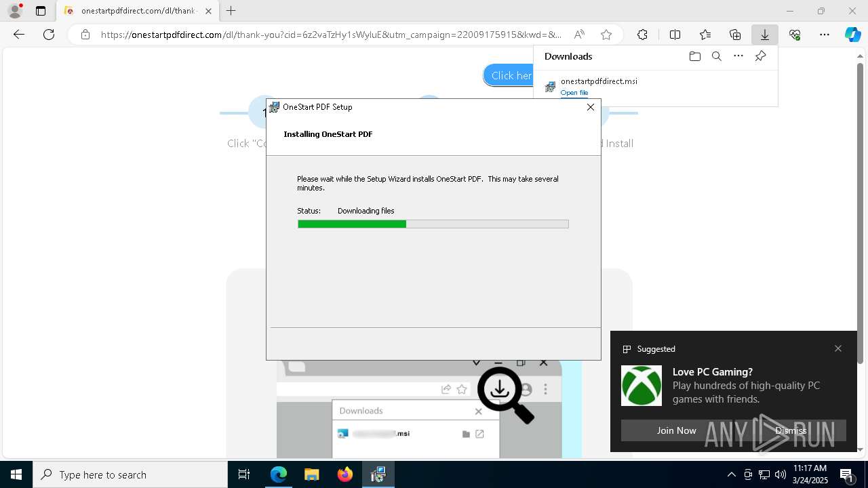Click Join Now in Xbox notification

click(x=676, y=430)
